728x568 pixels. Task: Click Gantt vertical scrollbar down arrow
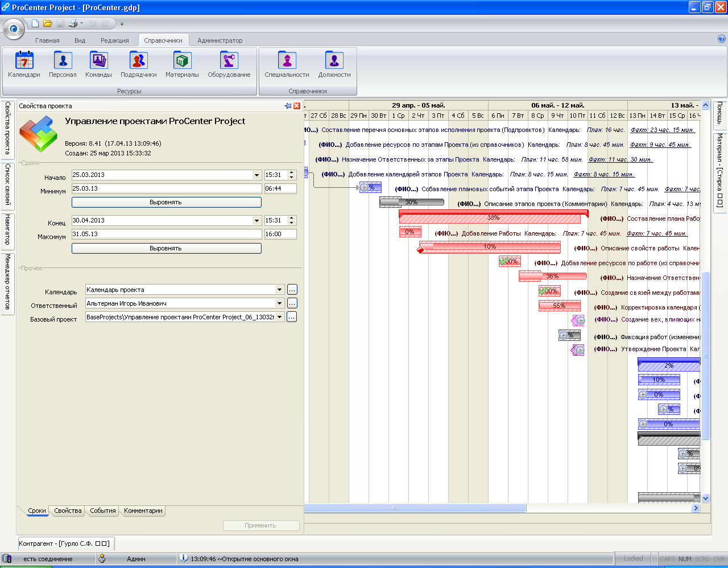coord(706,498)
